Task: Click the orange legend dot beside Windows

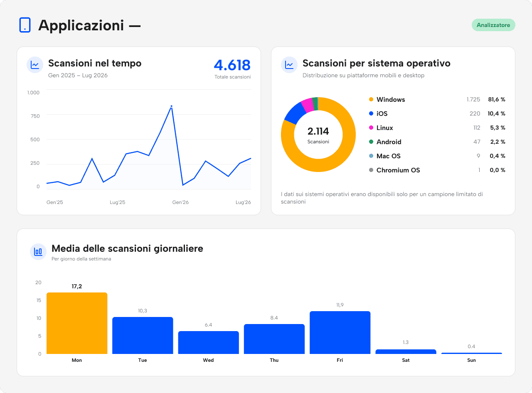Action: click(371, 99)
